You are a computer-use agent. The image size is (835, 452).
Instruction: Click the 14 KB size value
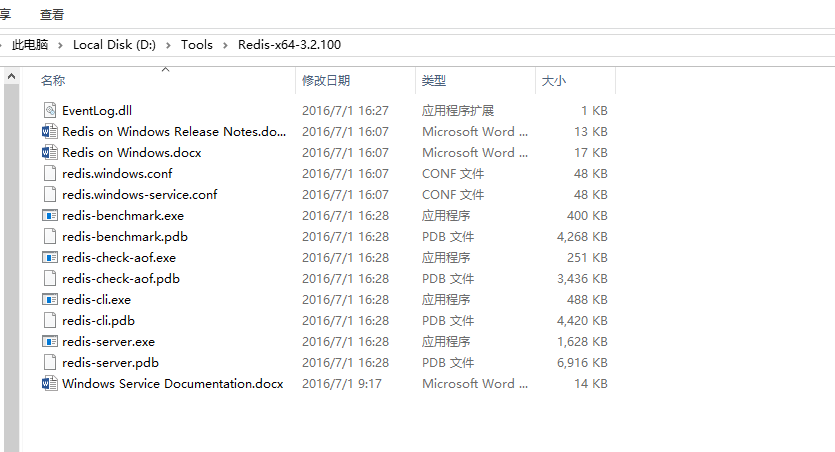pyautogui.click(x=591, y=384)
